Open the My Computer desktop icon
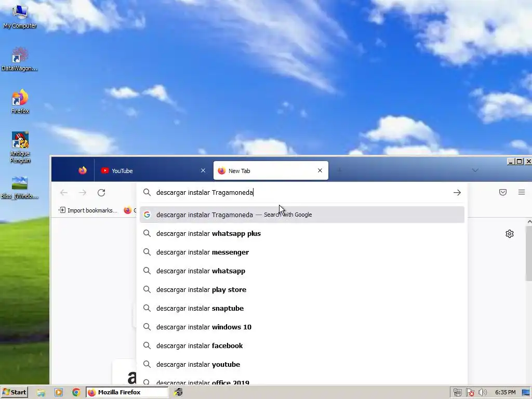 pyautogui.click(x=20, y=16)
